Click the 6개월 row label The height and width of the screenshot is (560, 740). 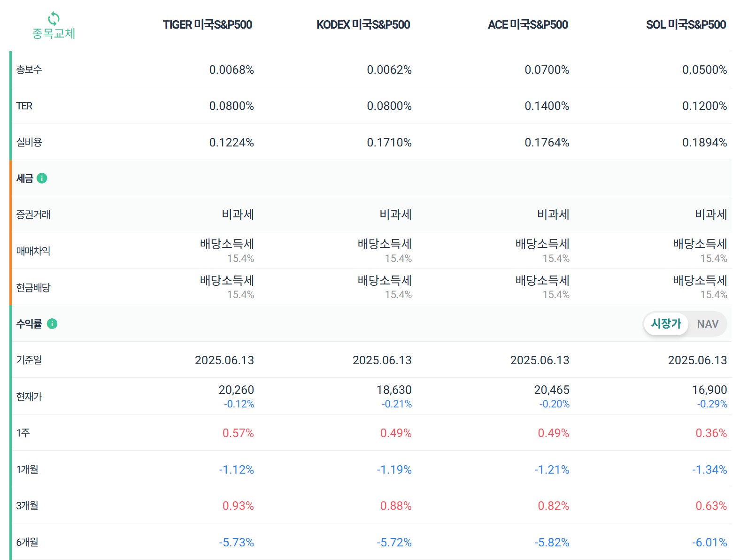(27, 542)
